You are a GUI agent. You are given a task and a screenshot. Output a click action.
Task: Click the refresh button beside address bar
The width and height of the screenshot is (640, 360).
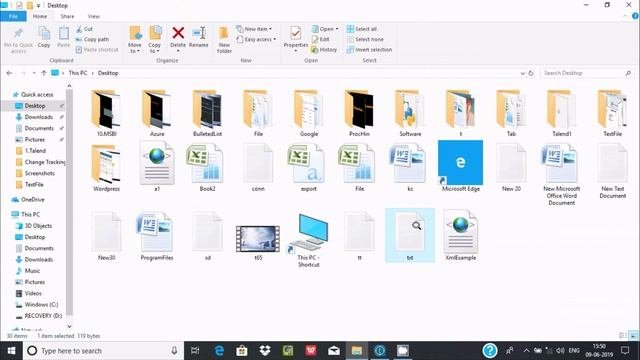tap(531, 73)
